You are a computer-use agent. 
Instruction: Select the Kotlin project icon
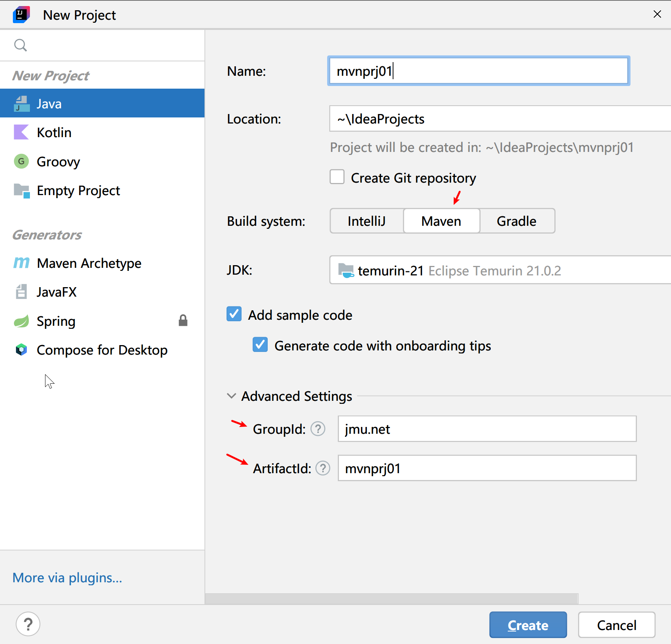[x=21, y=133]
